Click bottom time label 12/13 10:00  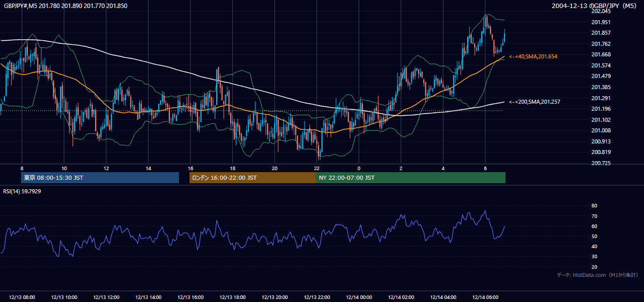click(64, 297)
